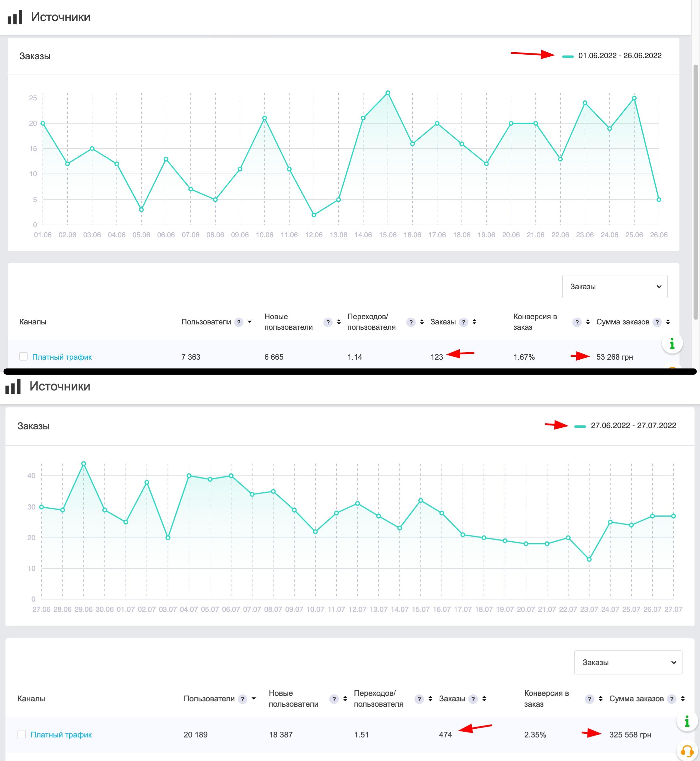700x761 pixels.
Task: Click help icon next to Пользователи in top table
Action: click(239, 322)
